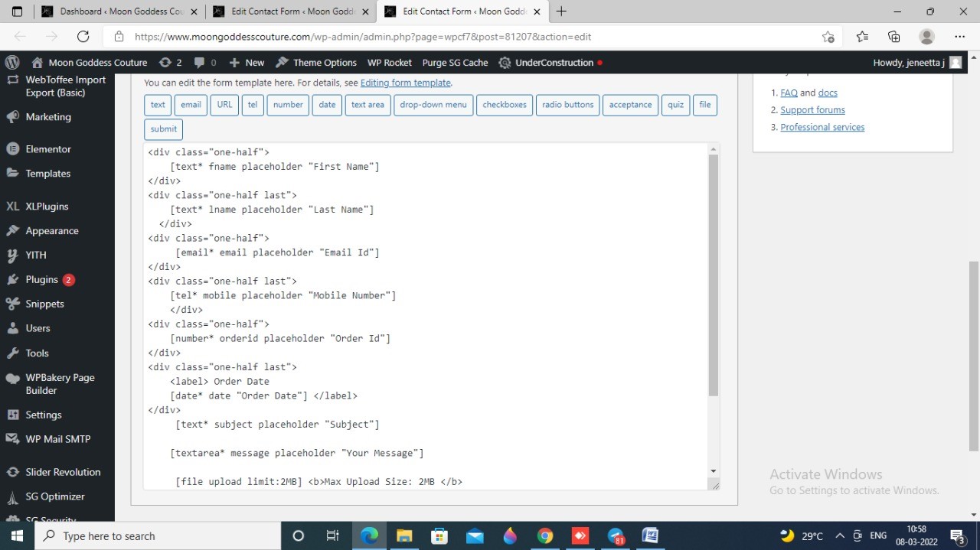This screenshot has width=980, height=550.
Task: Open UnderConstruction admin bar item
Action: (550, 63)
